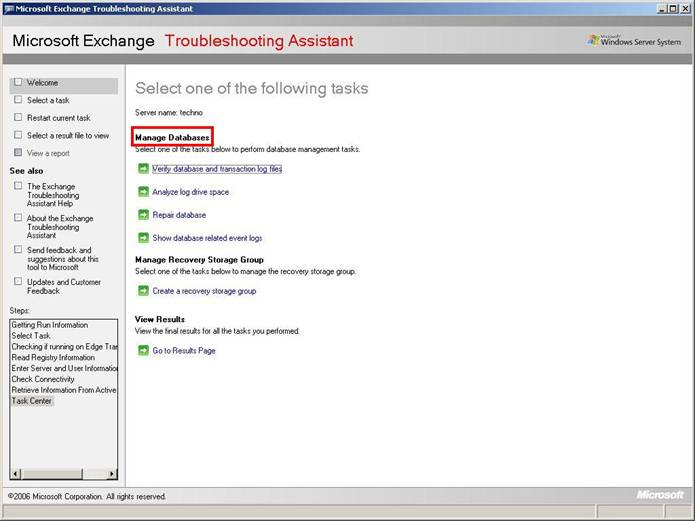
Task: Open Select a result file to view
Action: (x=68, y=136)
